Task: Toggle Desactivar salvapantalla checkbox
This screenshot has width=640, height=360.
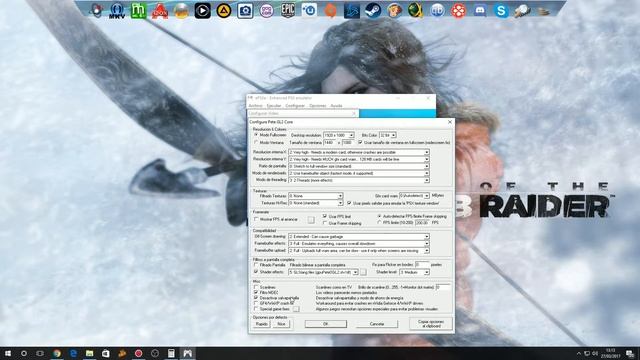Action: point(256,298)
